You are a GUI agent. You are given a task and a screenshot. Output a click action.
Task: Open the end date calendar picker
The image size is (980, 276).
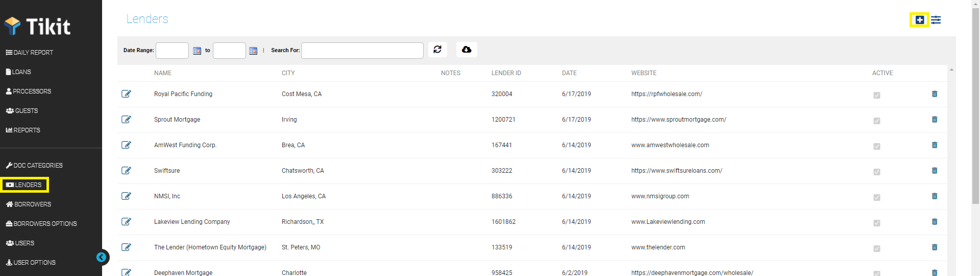[253, 51]
